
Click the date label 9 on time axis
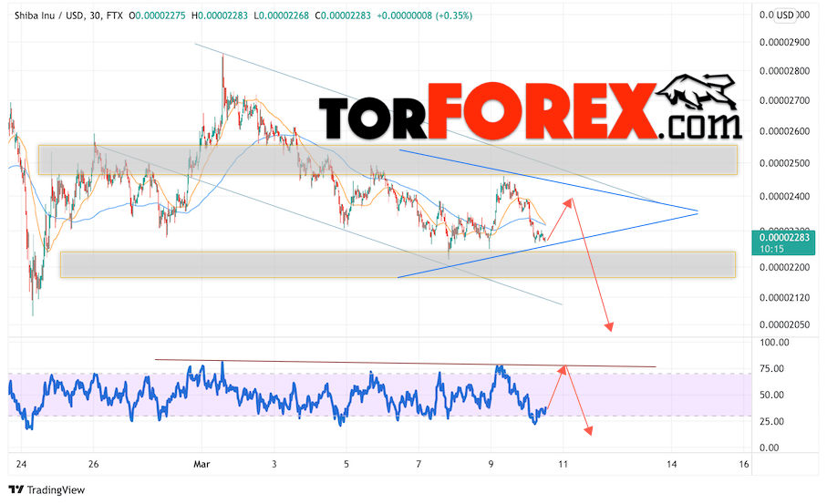point(491,465)
